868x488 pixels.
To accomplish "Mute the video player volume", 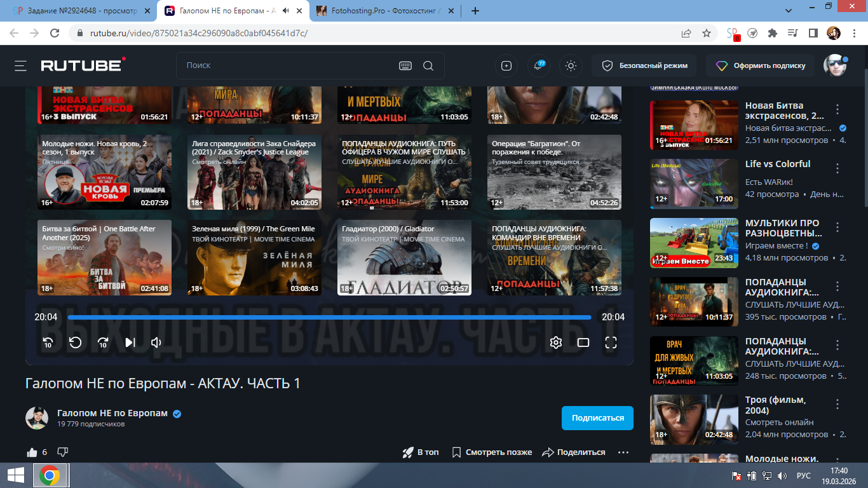I will click(156, 343).
